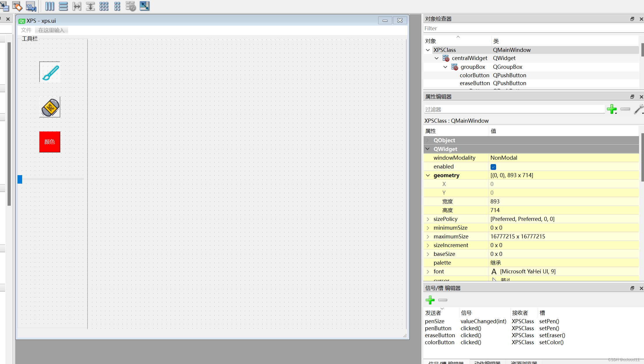Collapse the groupBox tree node
Image resolution: width=644 pixels, height=364 pixels.
click(x=445, y=67)
